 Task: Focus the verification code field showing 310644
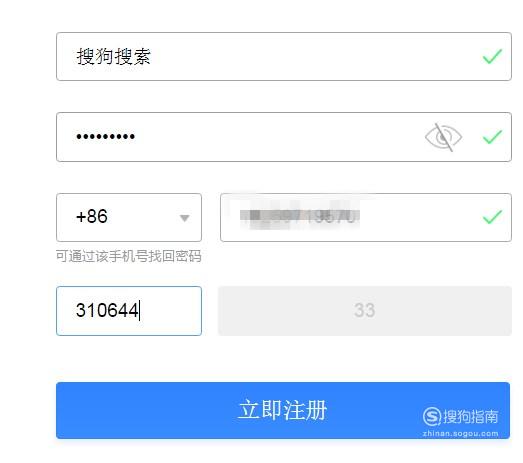click(x=129, y=311)
